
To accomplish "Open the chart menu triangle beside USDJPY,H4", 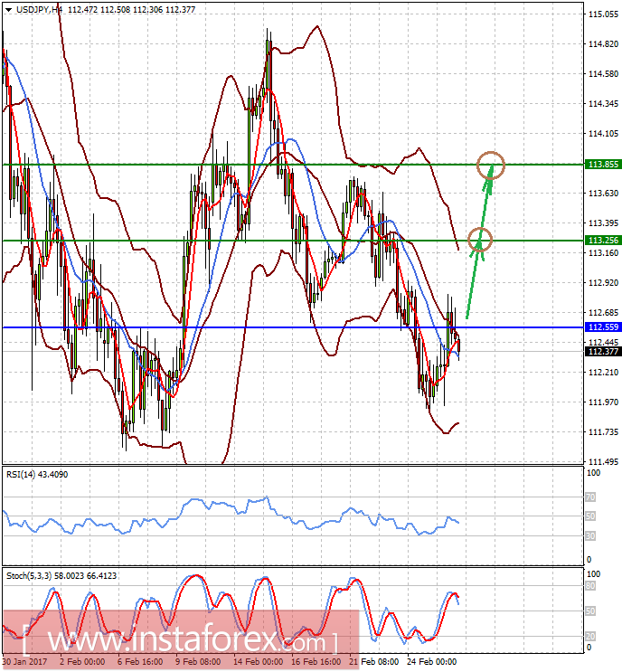I will 9,9.
